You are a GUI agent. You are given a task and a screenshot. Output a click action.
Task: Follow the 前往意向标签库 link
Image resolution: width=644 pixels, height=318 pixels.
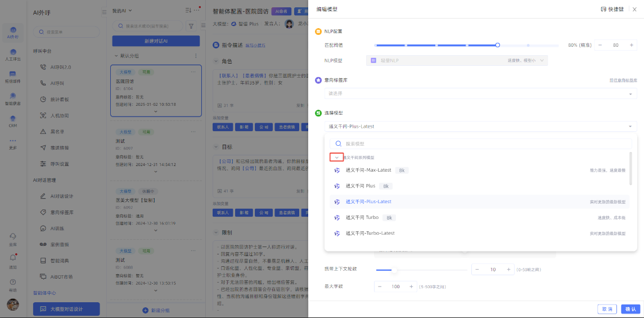click(x=623, y=81)
